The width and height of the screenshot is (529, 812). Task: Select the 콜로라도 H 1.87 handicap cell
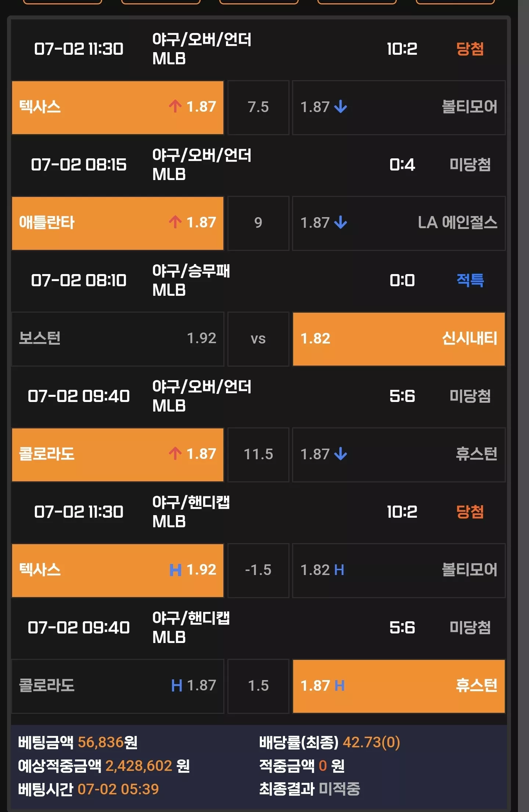tap(118, 686)
